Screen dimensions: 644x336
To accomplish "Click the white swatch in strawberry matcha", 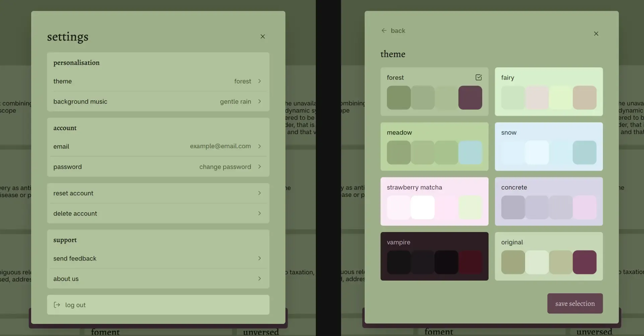I will (423, 208).
